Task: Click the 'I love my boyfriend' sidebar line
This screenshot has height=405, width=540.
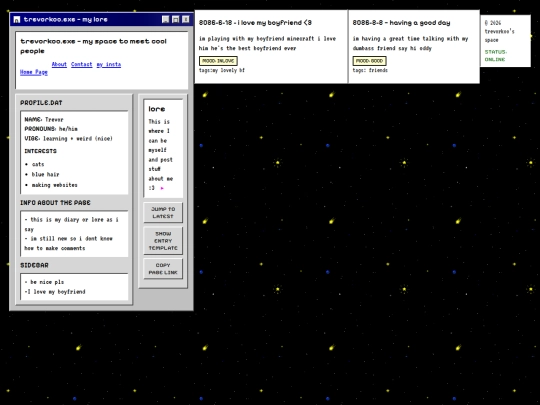Action: [55, 292]
